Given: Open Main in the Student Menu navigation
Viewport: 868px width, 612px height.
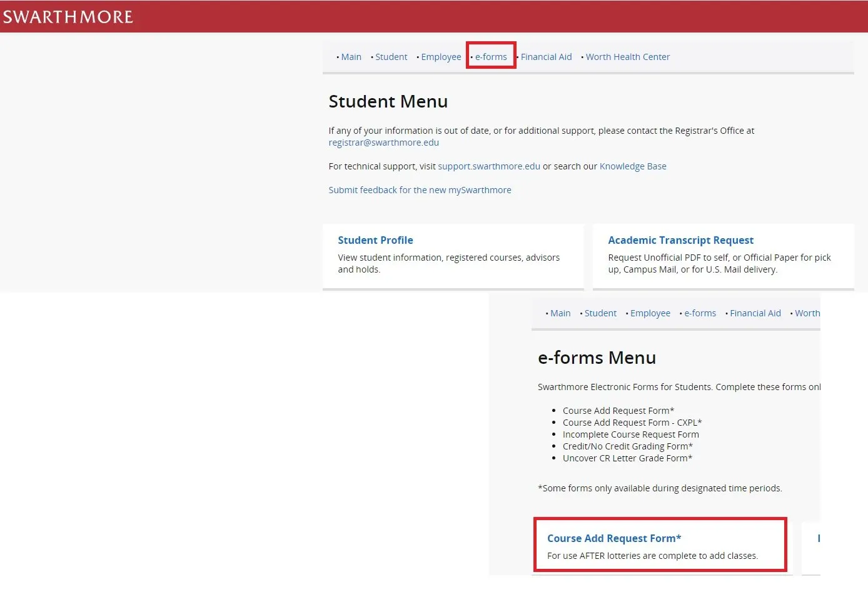Looking at the screenshot, I should click(351, 57).
